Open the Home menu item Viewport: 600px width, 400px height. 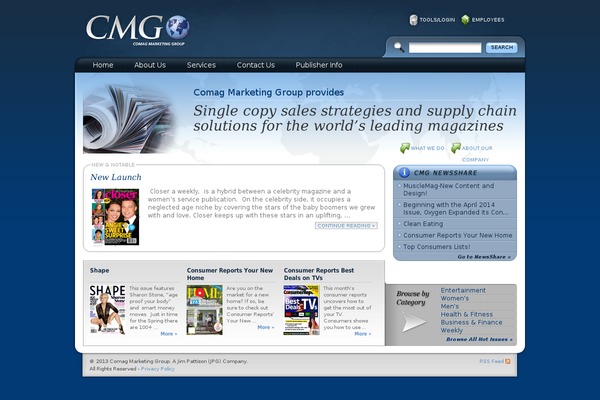coord(103,65)
